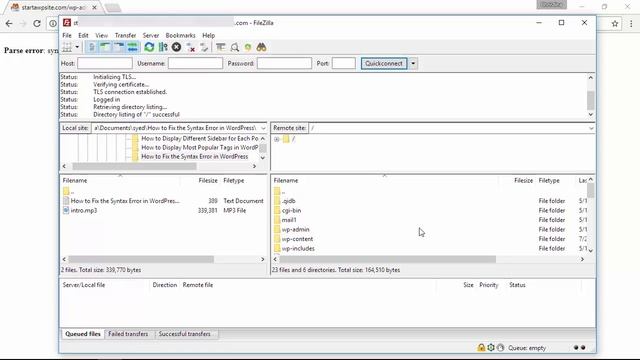Sort local files by Filesize column
This screenshot has height=360, width=640.
coord(208,180)
